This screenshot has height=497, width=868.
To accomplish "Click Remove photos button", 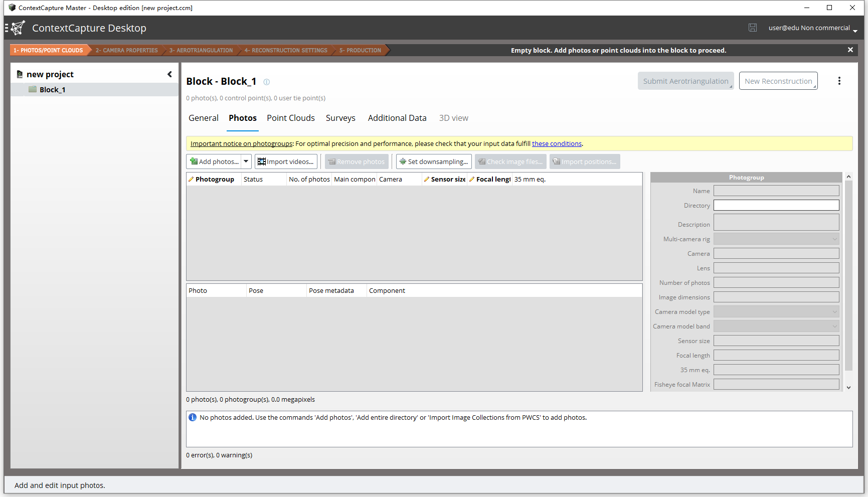I will pos(357,161).
